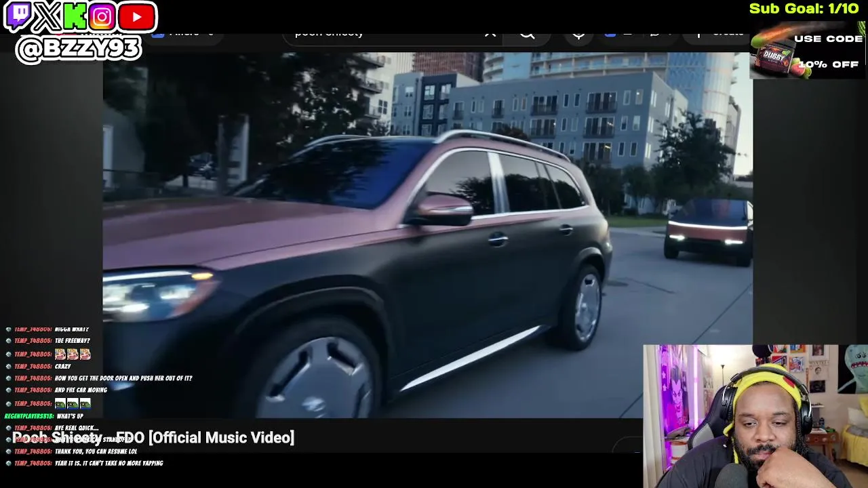Click the REGENTPLAYERS313 username in chat

28,416
